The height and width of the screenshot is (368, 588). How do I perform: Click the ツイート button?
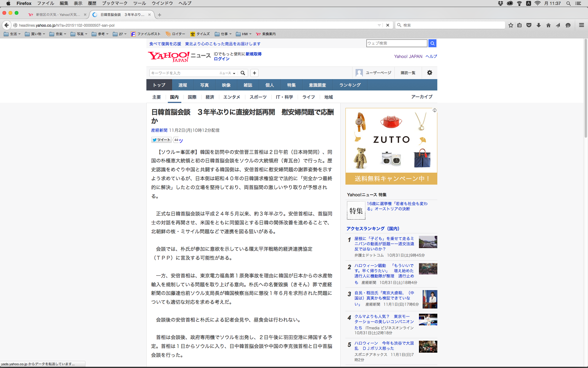161,140
